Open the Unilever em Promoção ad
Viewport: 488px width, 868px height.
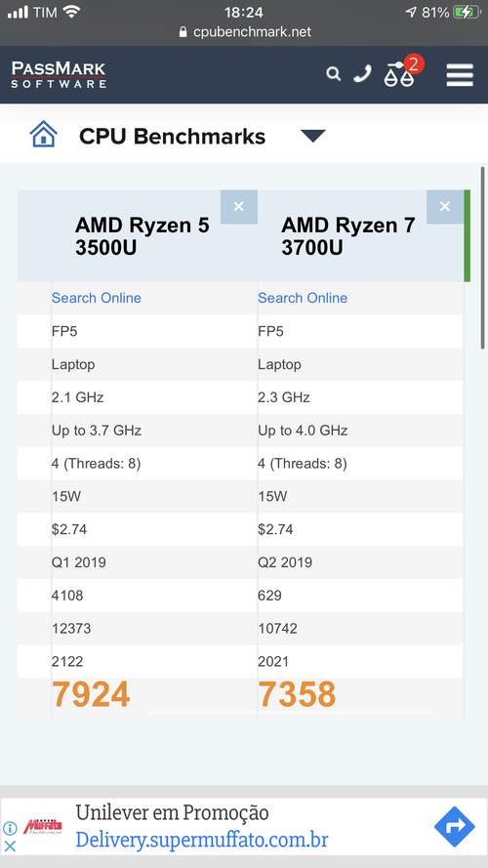pyautogui.click(x=172, y=812)
